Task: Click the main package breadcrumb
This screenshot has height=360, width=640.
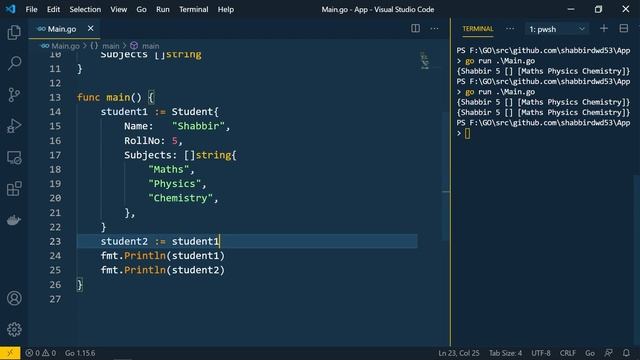Action: click(105, 46)
